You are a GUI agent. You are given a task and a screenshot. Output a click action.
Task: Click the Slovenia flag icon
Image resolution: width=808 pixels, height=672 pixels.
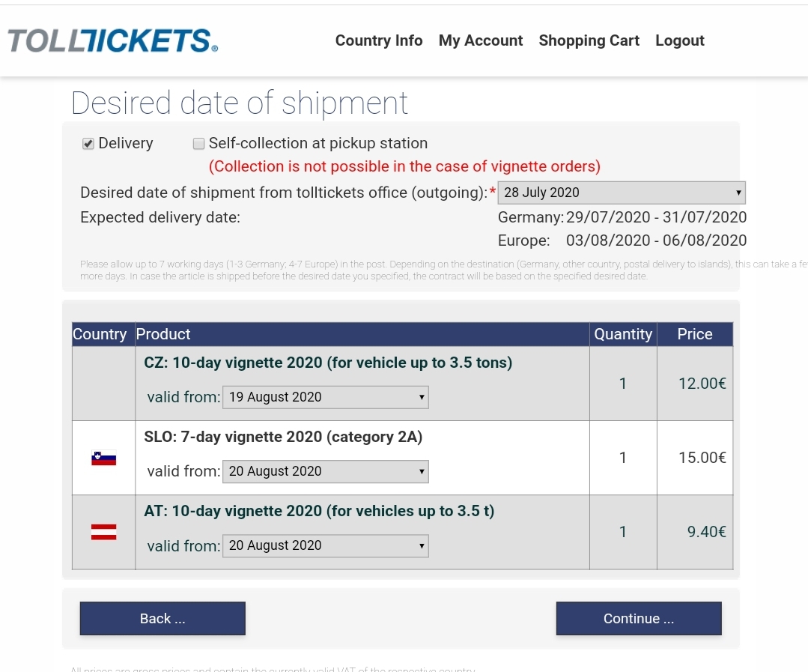(103, 458)
